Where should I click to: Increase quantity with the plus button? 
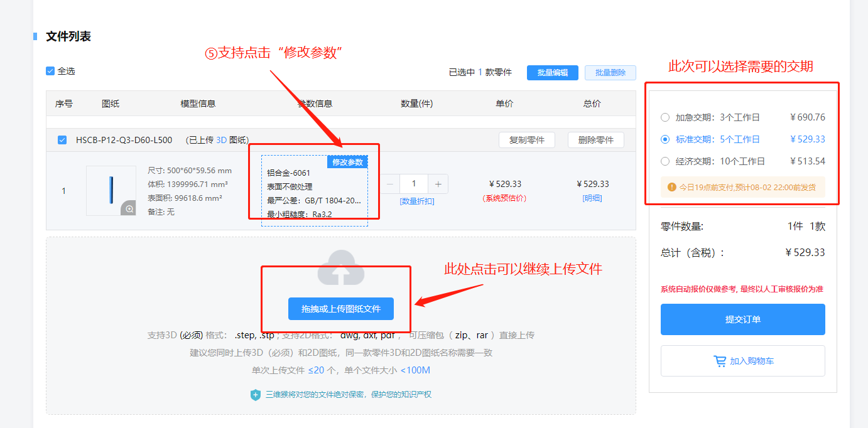point(438,184)
